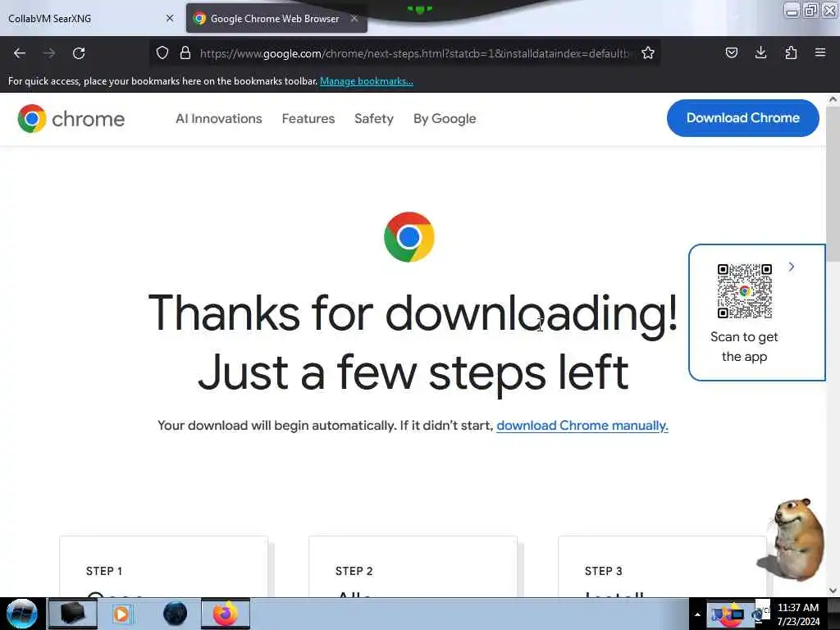The height and width of the screenshot is (630, 840).
Task: Show the Downloads panel
Action: tap(760, 52)
